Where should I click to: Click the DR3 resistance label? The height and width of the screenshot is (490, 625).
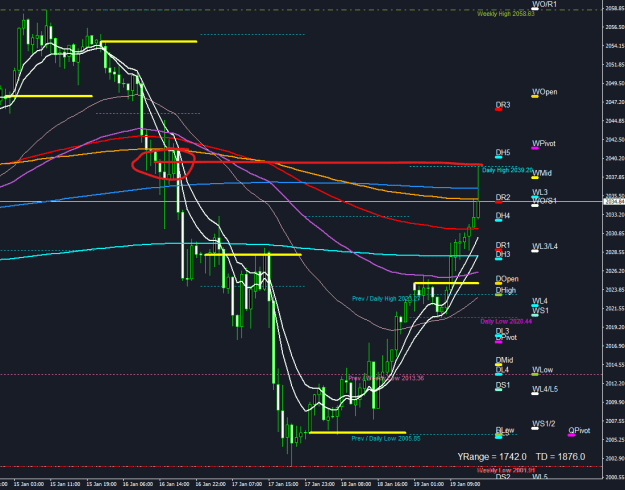(x=503, y=105)
